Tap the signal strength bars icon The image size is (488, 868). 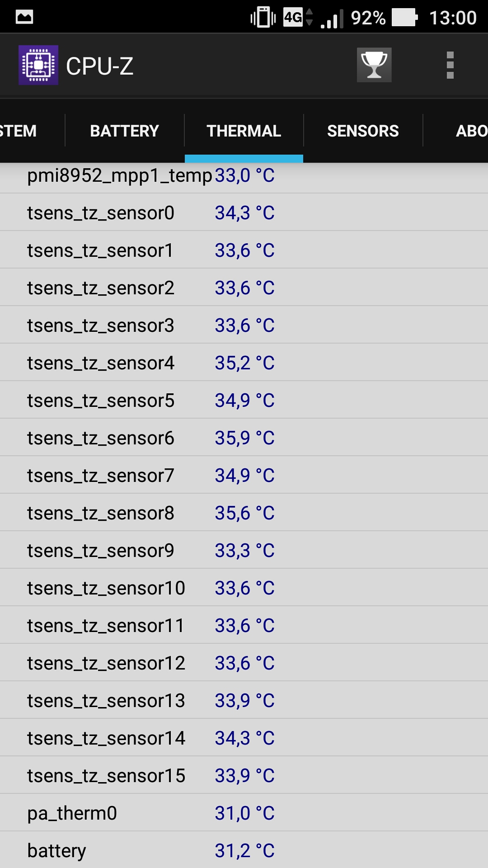[x=332, y=19]
